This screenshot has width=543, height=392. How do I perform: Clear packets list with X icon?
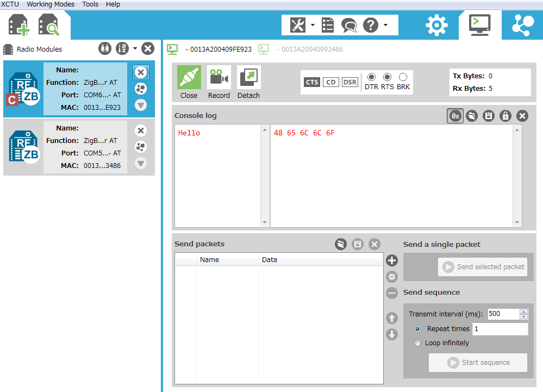click(375, 244)
